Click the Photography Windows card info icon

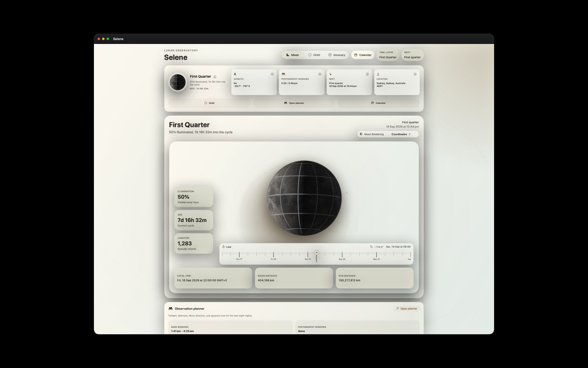(x=320, y=74)
